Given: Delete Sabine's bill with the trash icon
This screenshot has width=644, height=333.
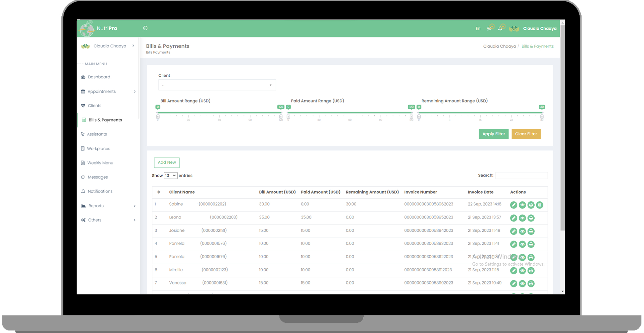Looking at the screenshot, I should pos(539,205).
